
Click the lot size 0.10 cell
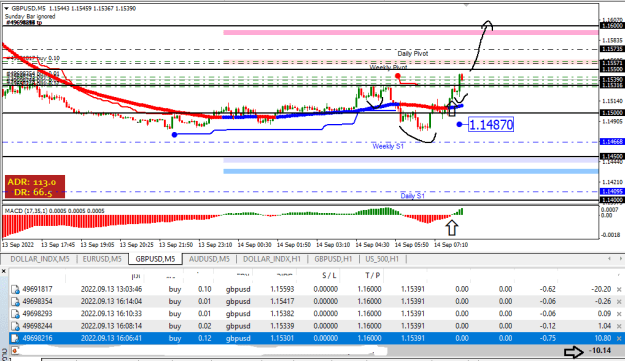pos(205,289)
